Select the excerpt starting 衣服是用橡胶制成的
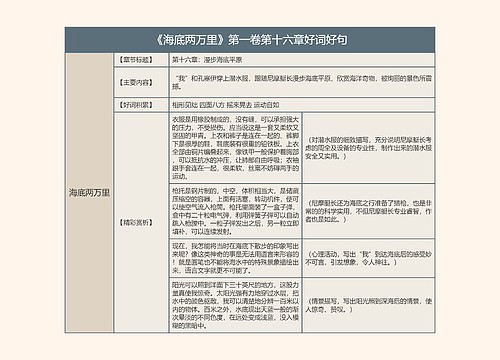 tap(235, 148)
